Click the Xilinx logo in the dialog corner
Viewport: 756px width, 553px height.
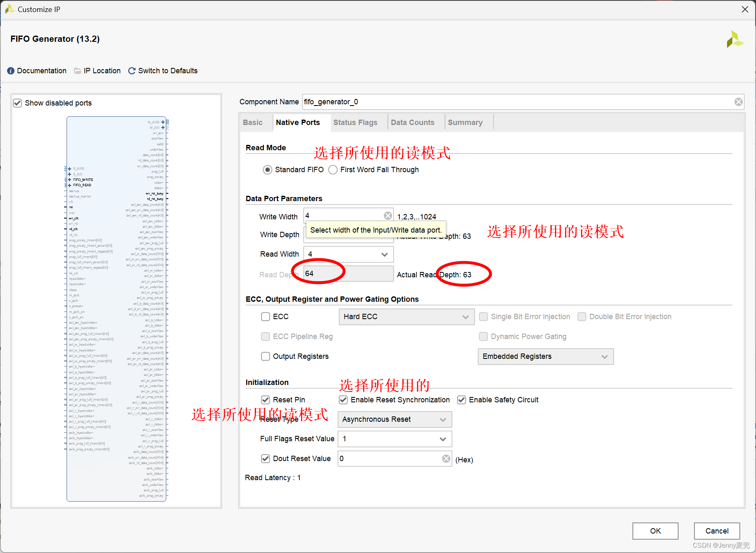(735, 39)
